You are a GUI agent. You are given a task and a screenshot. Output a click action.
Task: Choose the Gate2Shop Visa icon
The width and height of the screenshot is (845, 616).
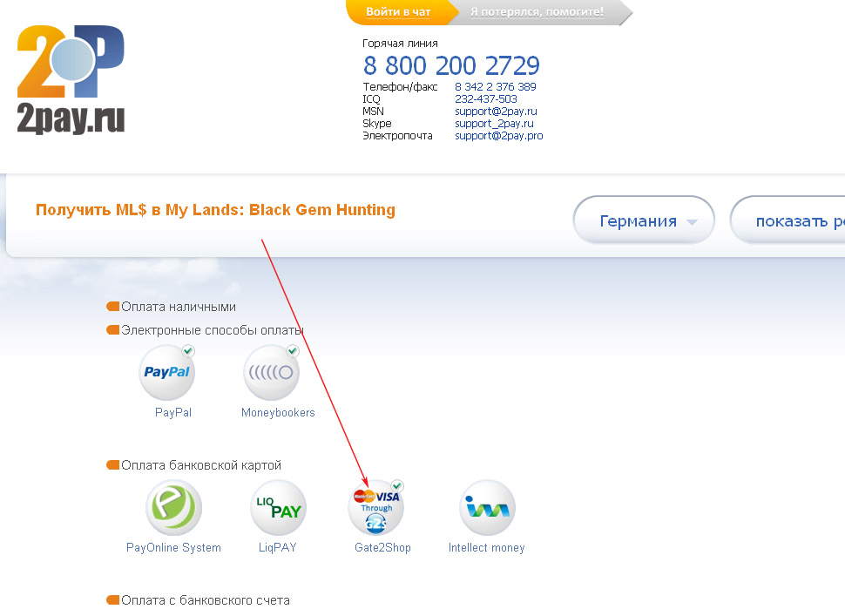(376, 508)
